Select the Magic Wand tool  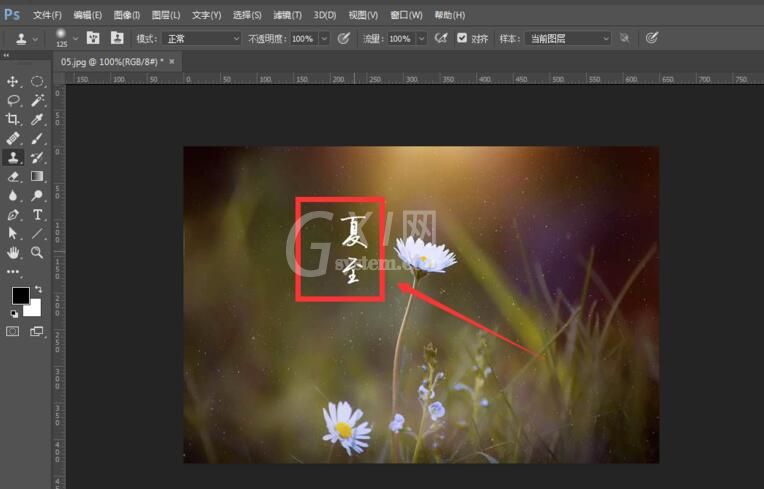[x=37, y=100]
